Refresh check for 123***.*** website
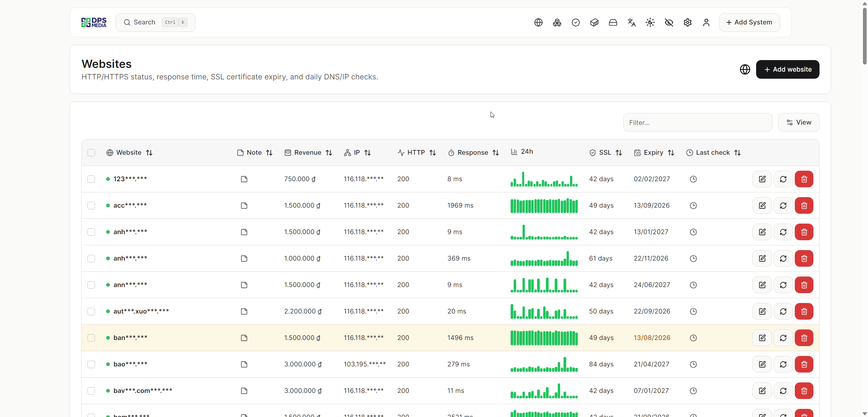 (x=783, y=179)
